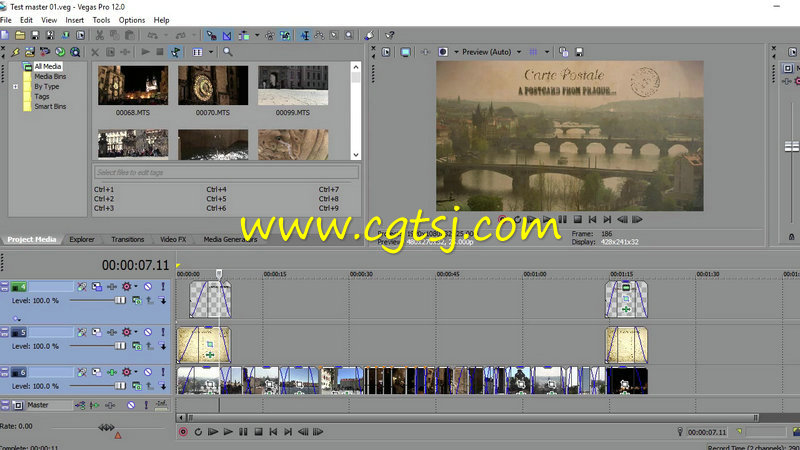Image resolution: width=800 pixels, height=450 pixels.
Task: Mute track 5 with the mute icon
Action: [x=147, y=332]
